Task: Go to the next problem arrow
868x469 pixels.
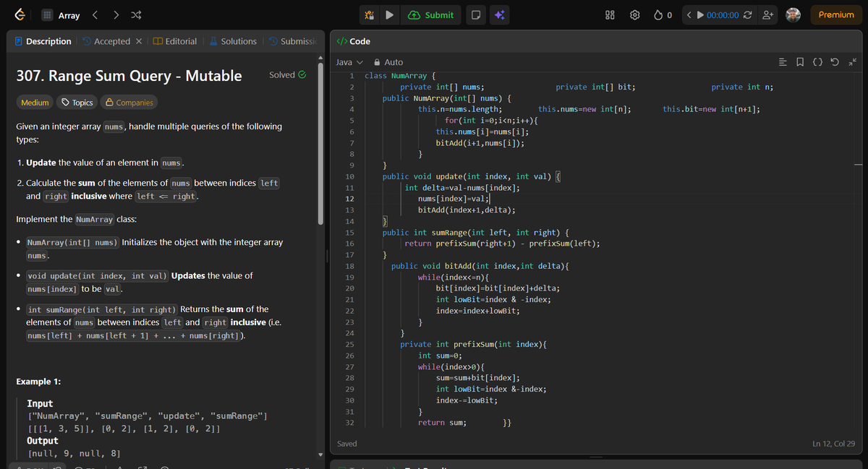Action: pyautogui.click(x=116, y=15)
